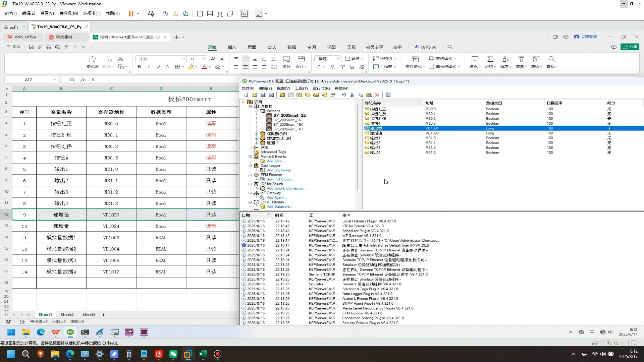Switch to Sheet2 tab in WPS
The width and height of the screenshot is (644, 362).
[67, 315]
